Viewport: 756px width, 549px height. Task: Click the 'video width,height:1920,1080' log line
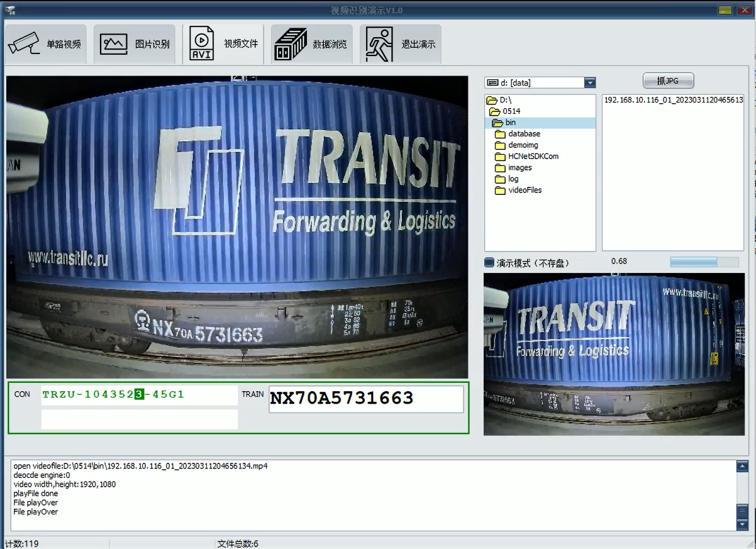[65, 484]
